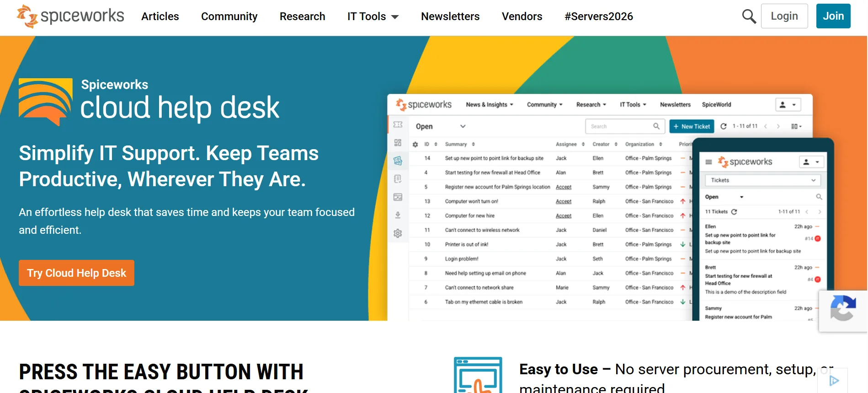Refresh the ticket list beside 1 - 11 of 11
This screenshot has width=868, height=393.
point(724,126)
